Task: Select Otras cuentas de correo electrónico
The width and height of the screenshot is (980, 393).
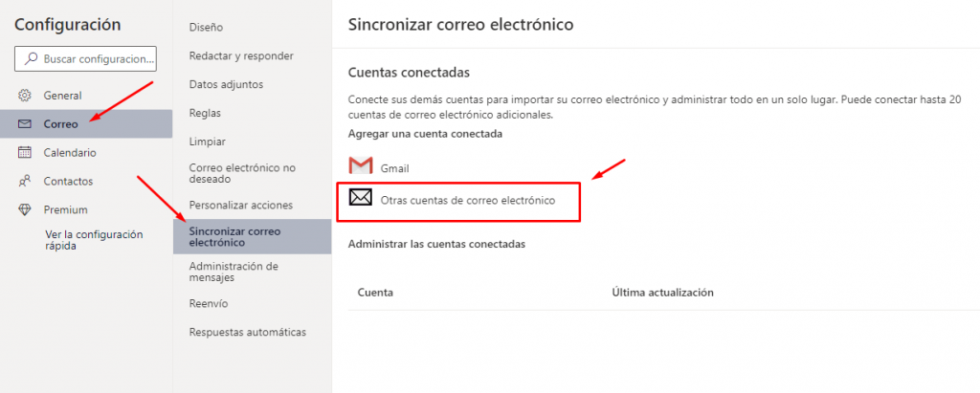Action: tap(467, 200)
